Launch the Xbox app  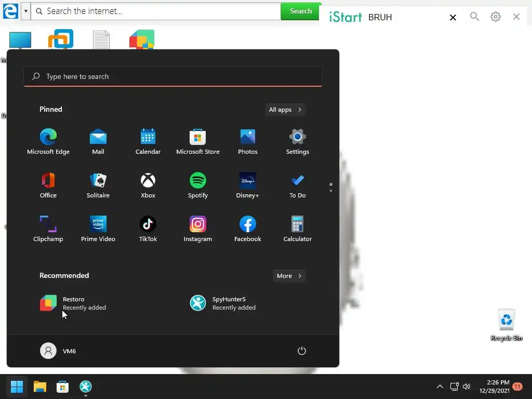point(148,185)
